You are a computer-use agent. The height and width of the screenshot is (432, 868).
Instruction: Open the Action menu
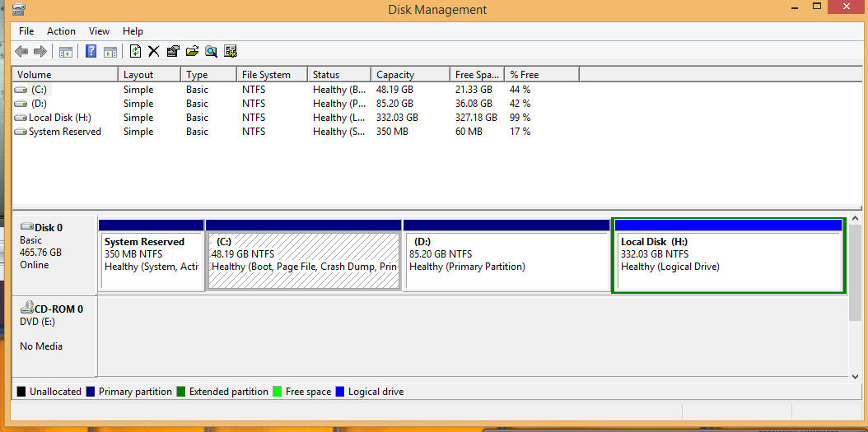pyautogui.click(x=61, y=31)
